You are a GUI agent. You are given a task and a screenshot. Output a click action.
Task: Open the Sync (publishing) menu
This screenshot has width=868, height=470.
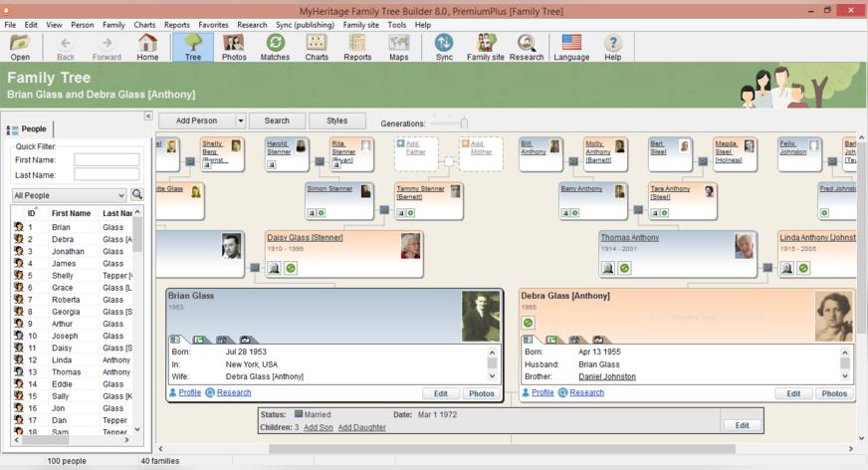point(305,25)
